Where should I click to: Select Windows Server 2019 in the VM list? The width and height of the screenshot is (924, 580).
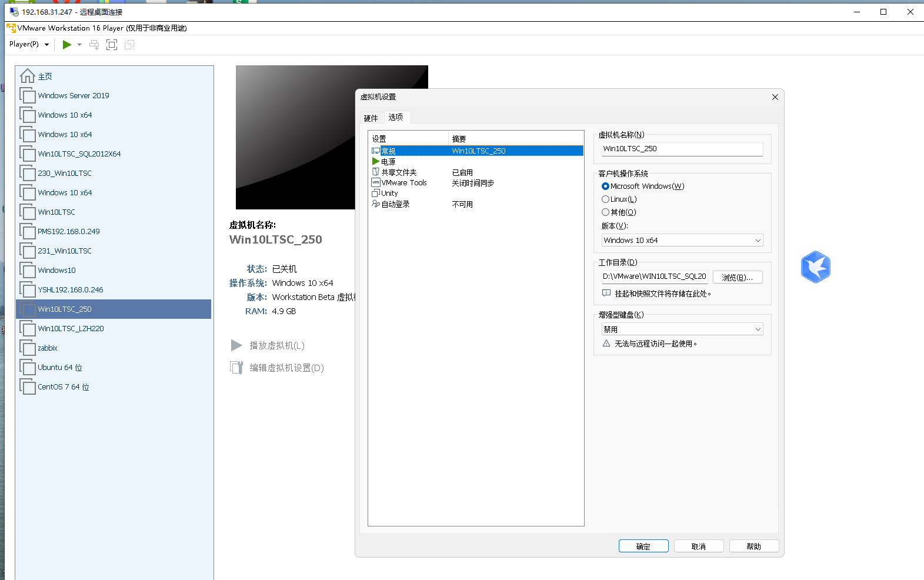coord(74,96)
